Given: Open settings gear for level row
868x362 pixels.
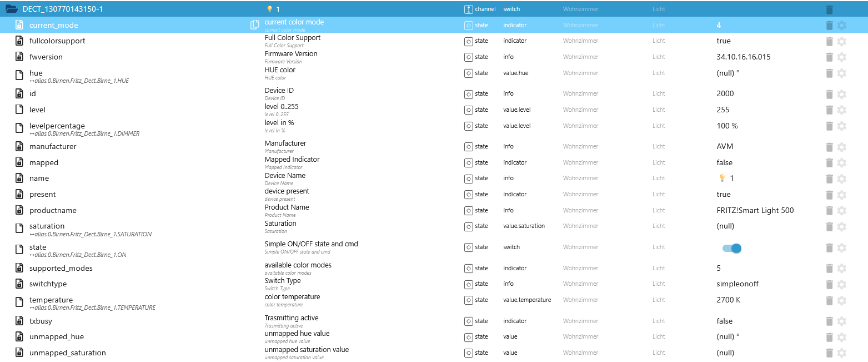Looking at the screenshot, I should (x=842, y=110).
